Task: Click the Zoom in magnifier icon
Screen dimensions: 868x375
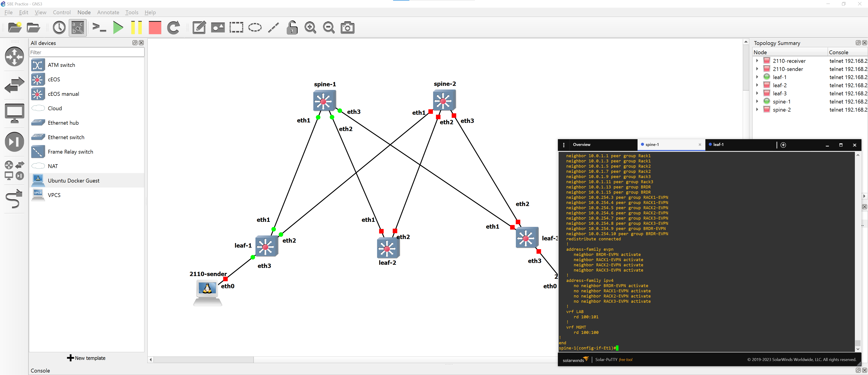Action: (x=310, y=28)
